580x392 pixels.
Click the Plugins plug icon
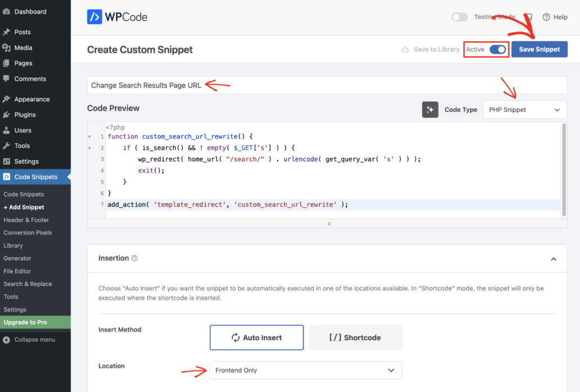[6, 115]
